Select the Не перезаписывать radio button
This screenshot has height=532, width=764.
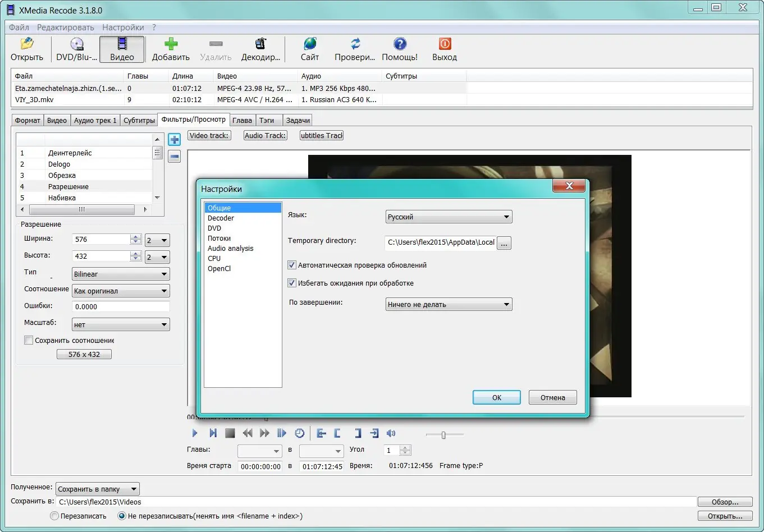(x=121, y=516)
